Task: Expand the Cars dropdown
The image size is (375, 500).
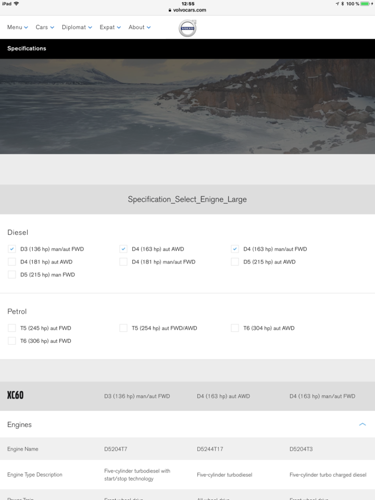Action: 45,27
